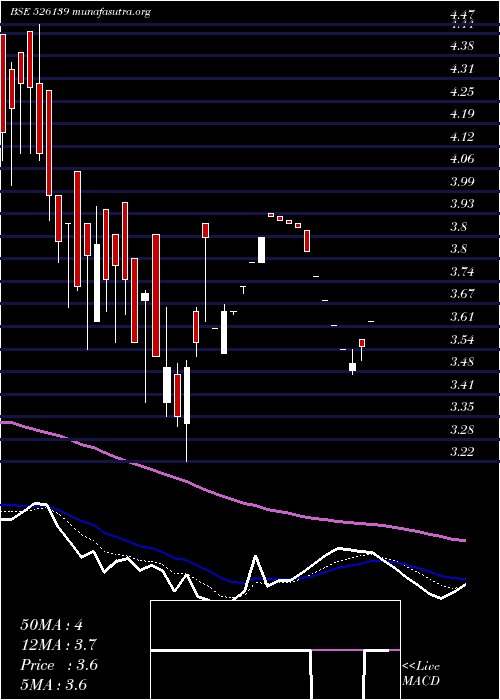
Task: Click the 12MA : 3.7 readout
Action: pos(59,645)
